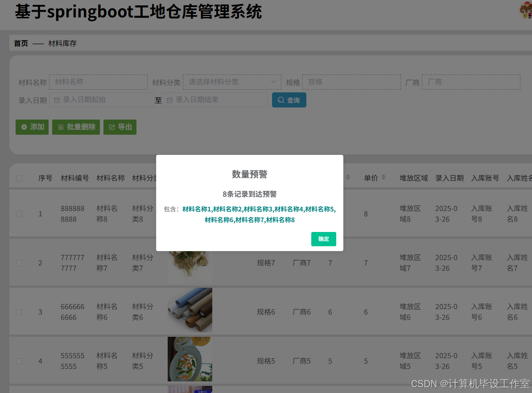Click the 厂商 search input field
The height and width of the screenshot is (393, 532).
pyautogui.click(x=471, y=82)
